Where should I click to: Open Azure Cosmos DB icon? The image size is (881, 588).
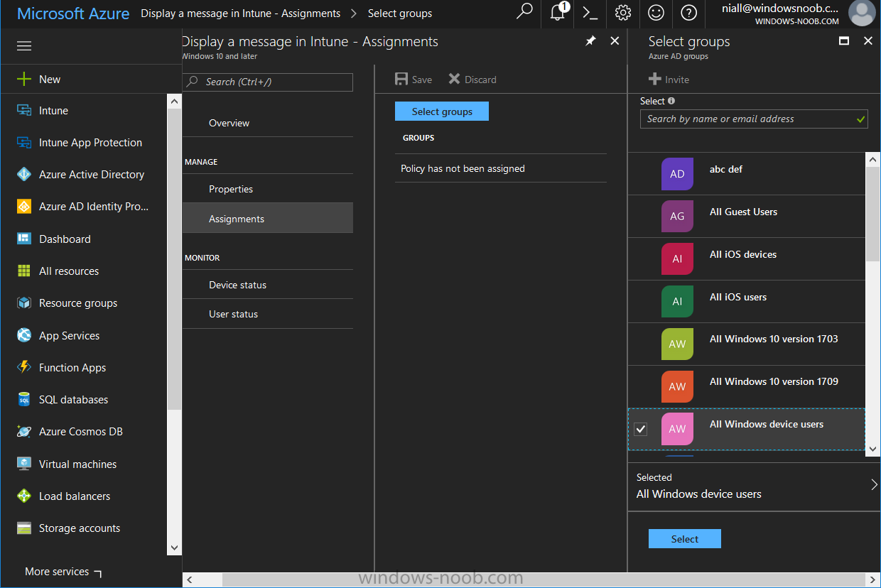click(x=24, y=432)
